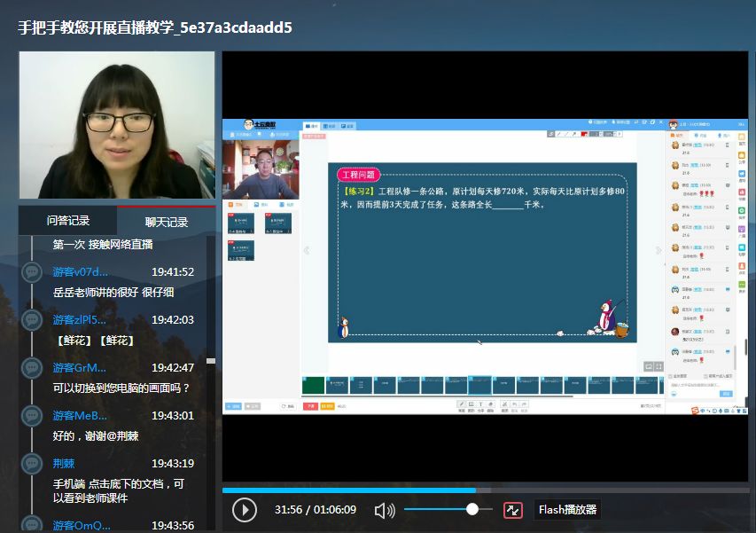Image resolution: width=756 pixels, height=533 pixels.
Task: Click the red-bordered video swap icon
Action: coord(513,510)
